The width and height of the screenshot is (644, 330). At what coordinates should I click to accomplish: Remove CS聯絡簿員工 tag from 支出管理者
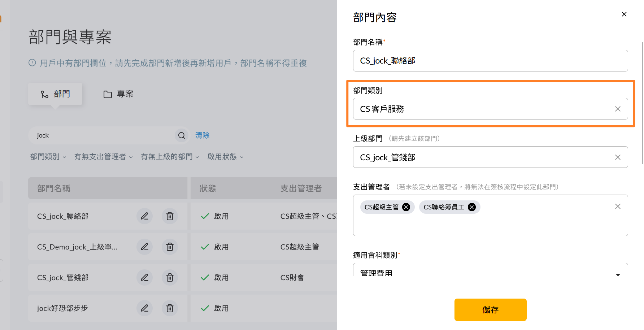click(x=472, y=207)
